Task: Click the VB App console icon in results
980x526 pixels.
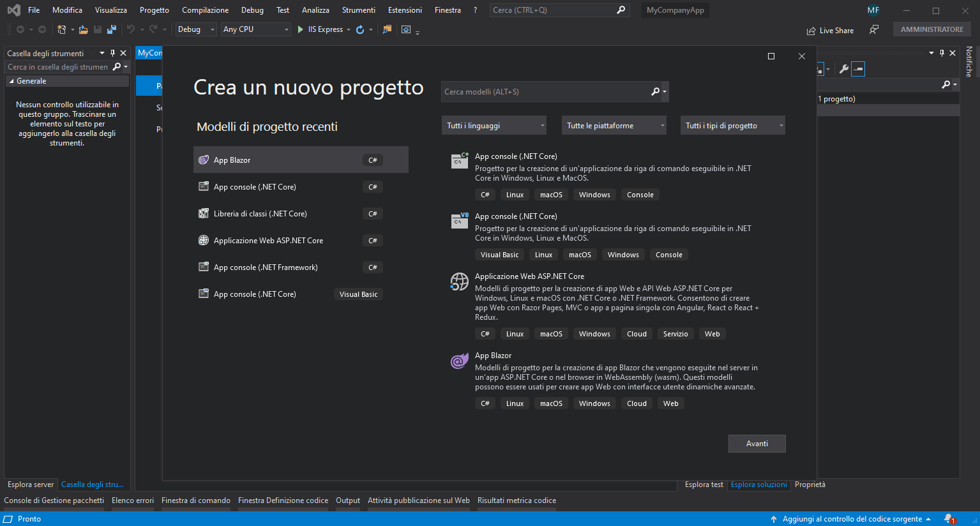Action: [460, 220]
